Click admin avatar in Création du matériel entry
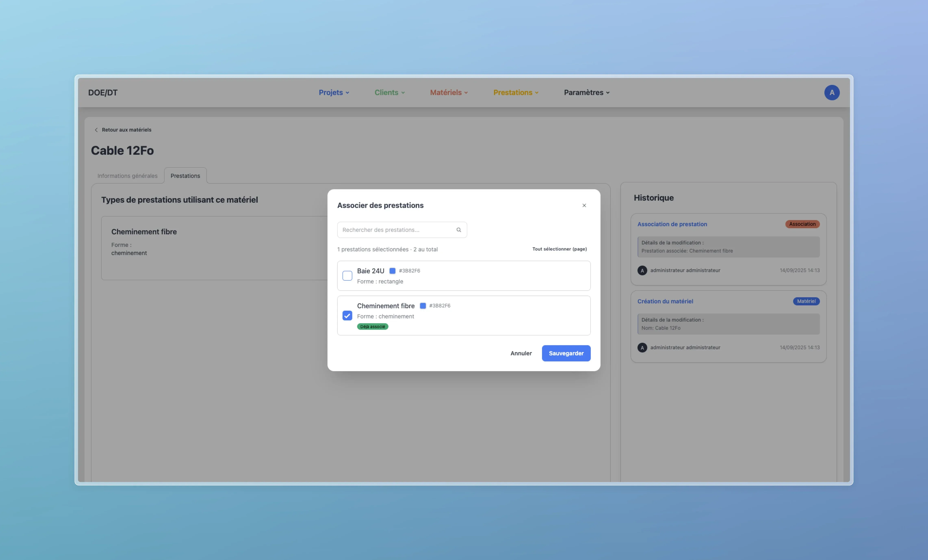The height and width of the screenshot is (560, 928). tap(642, 348)
